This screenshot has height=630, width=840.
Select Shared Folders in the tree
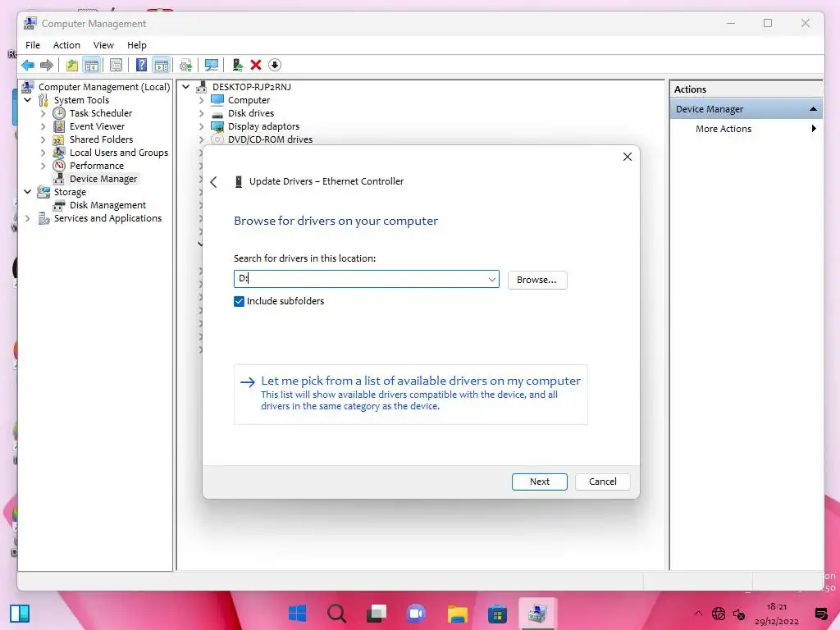[x=101, y=139]
